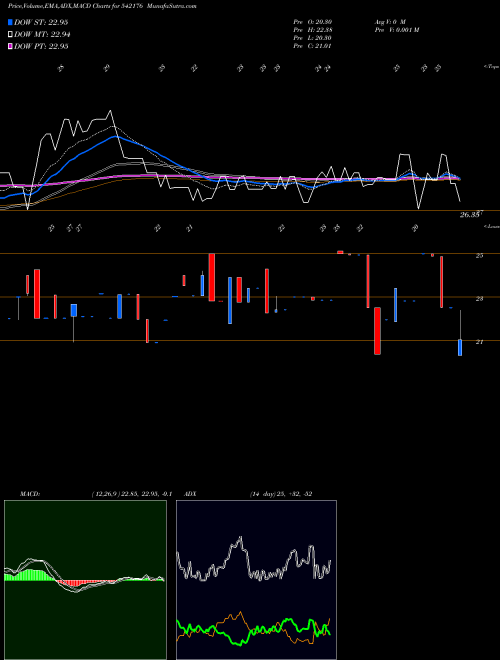Click the blue DOW ST legend swatch
This screenshot has width=500, height=660.
11,22
